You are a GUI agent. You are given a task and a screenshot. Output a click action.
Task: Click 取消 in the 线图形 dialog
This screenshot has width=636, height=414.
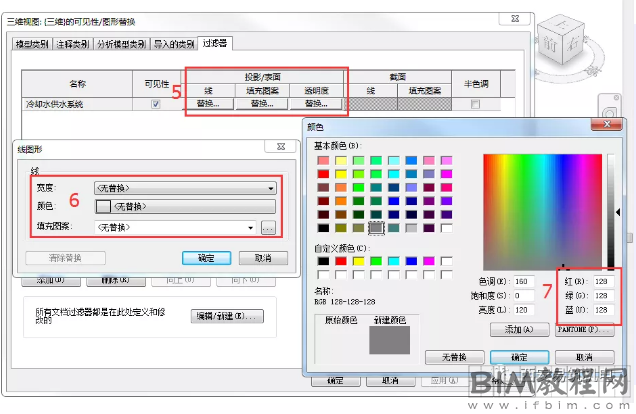pos(263,258)
